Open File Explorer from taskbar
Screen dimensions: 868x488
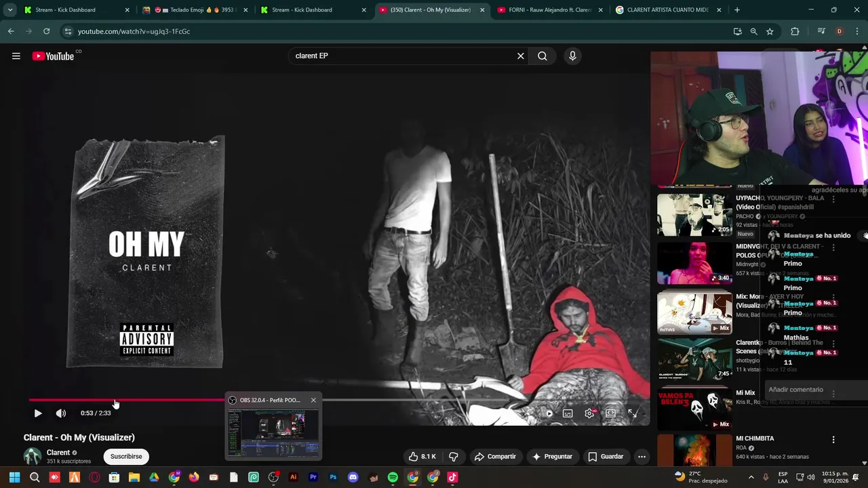click(x=134, y=477)
